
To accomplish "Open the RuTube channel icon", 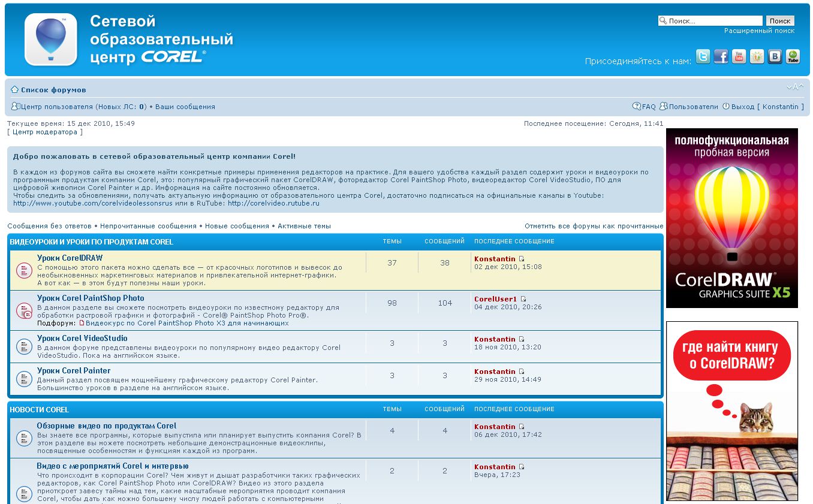I will pos(793,57).
